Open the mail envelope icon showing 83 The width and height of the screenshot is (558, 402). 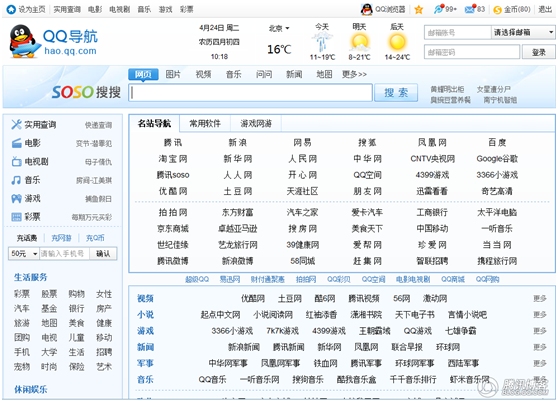(x=470, y=9)
